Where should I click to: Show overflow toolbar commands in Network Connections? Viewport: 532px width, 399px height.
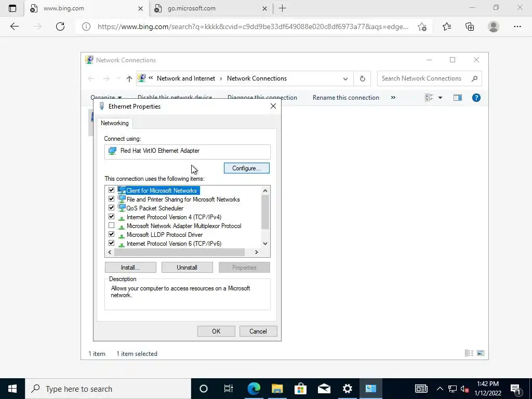[393, 97]
